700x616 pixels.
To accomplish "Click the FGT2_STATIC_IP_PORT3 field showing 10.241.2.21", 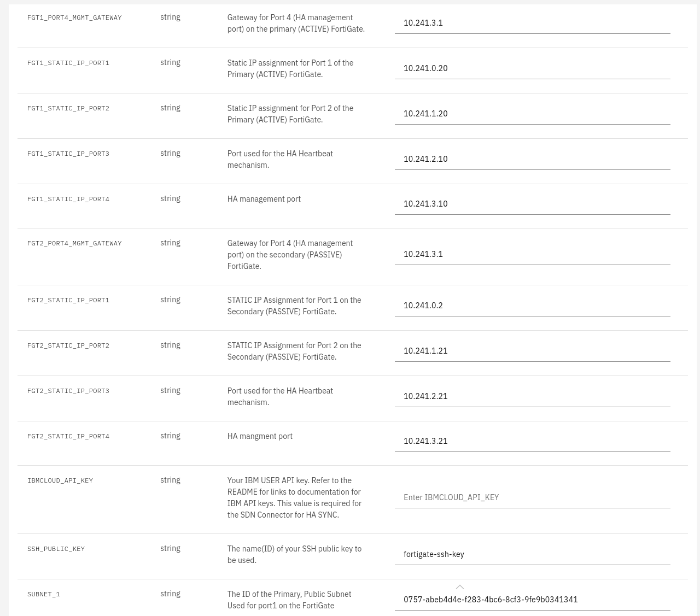I will tap(532, 396).
